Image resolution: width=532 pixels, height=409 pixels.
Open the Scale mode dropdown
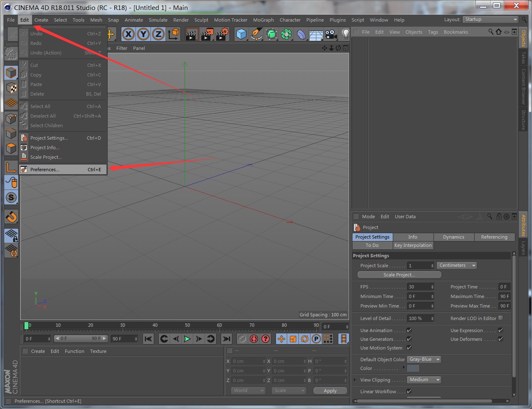289,390
